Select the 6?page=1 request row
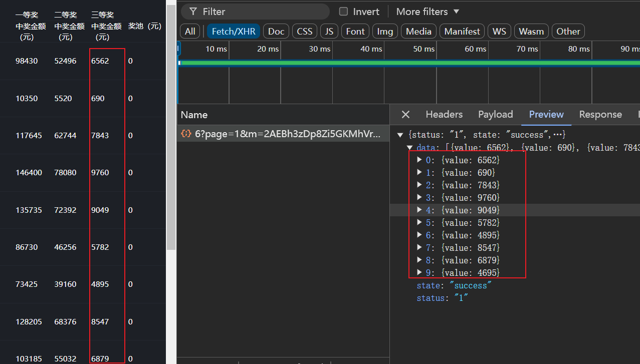The height and width of the screenshot is (364, 640). [283, 134]
